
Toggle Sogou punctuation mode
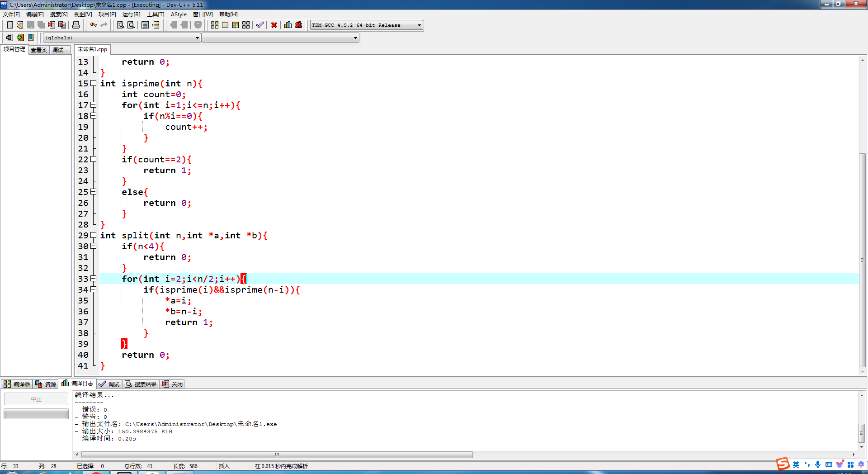807,465
